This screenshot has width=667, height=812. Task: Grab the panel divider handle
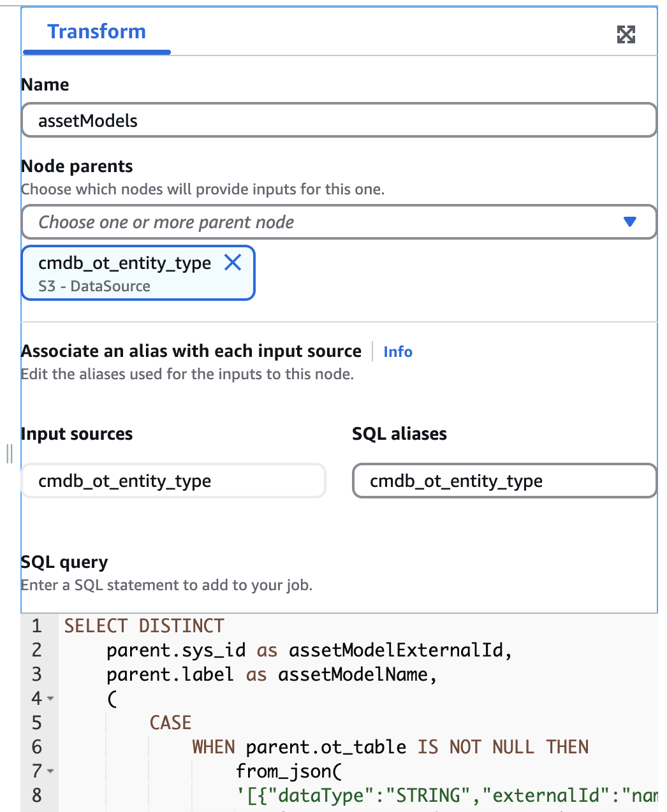pyautogui.click(x=9, y=454)
